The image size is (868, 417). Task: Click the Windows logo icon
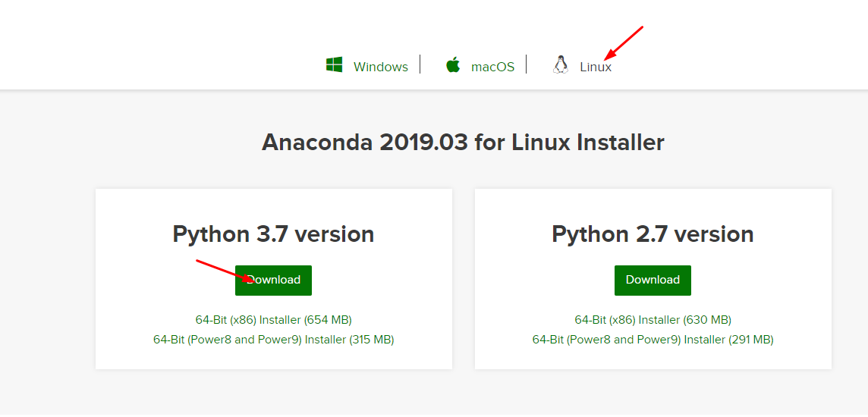click(334, 64)
